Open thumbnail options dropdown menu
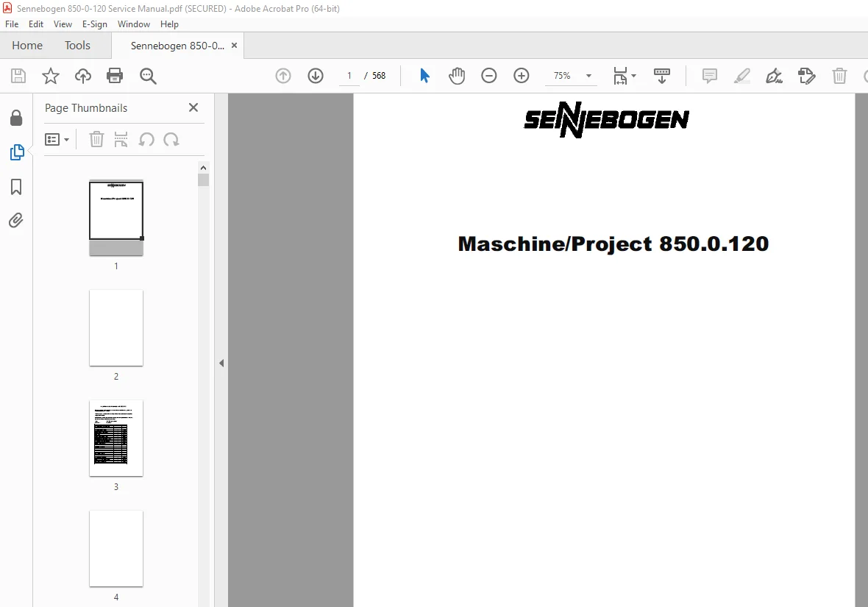868x607 pixels. tap(57, 140)
